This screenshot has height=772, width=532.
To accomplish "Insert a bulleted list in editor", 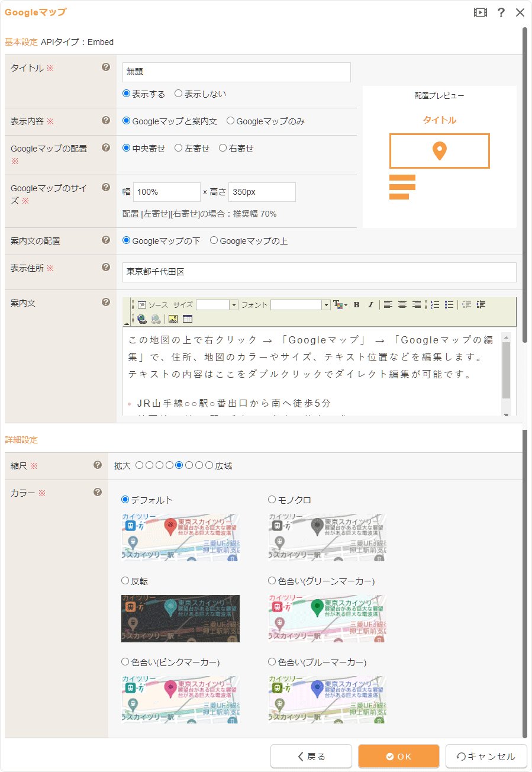I will pyautogui.click(x=449, y=305).
